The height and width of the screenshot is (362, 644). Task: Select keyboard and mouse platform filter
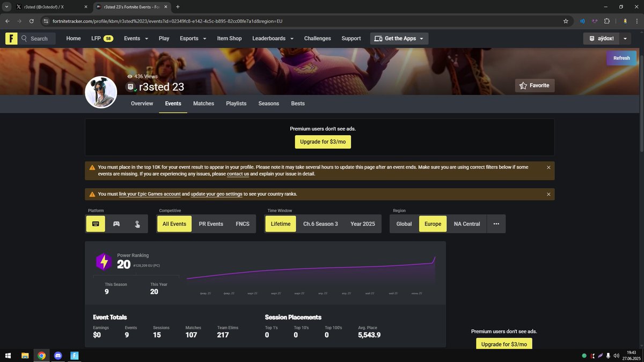[96, 224]
